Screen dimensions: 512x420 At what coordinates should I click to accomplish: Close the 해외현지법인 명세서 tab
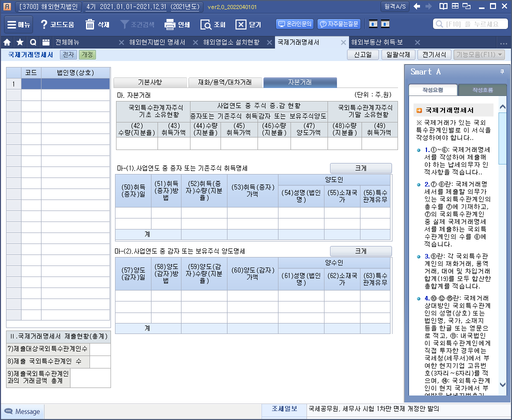coord(195,42)
